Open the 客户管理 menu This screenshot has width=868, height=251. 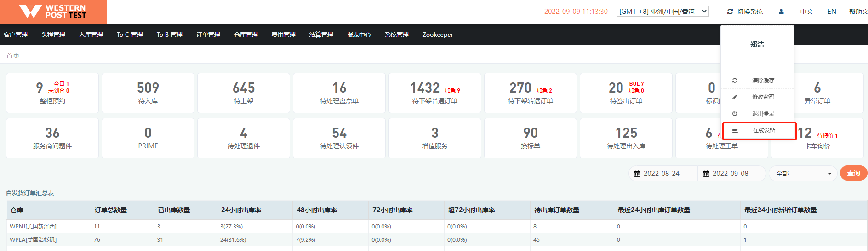[16, 35]
